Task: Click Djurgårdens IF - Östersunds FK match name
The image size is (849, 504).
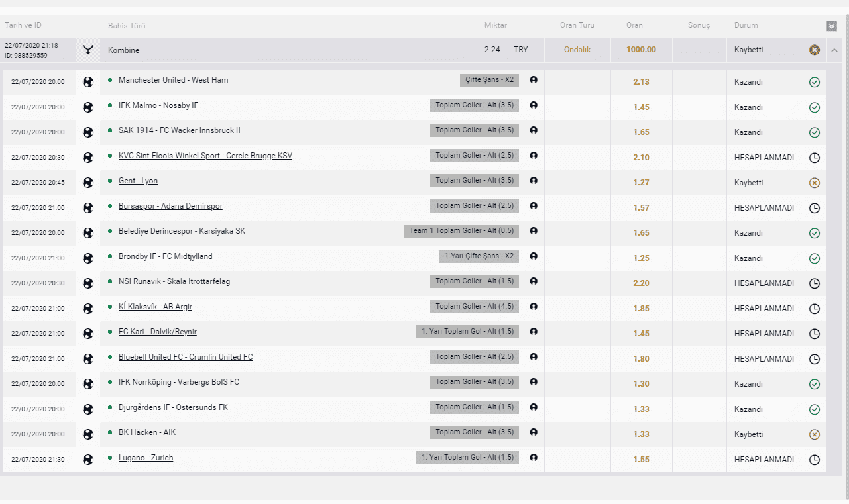Action: click(173, 407)
